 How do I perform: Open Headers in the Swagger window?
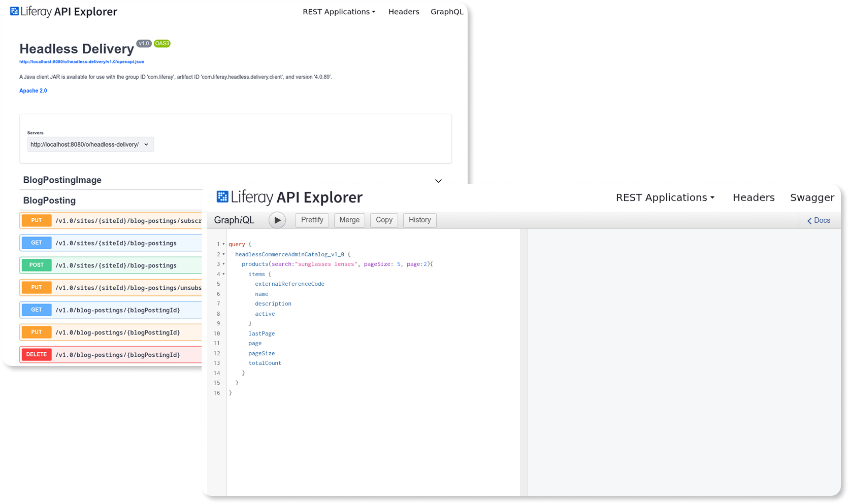click(x=404, y=12)
